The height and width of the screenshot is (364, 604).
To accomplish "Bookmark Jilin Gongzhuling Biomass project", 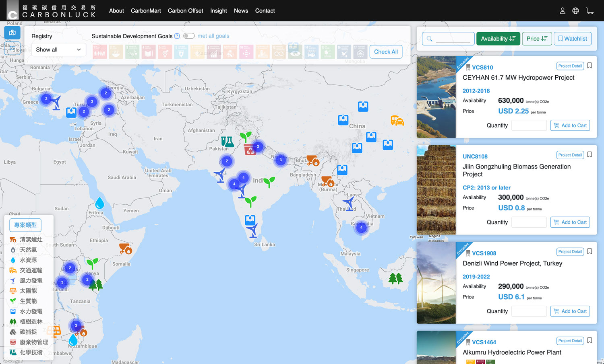I will click(590, 154).
